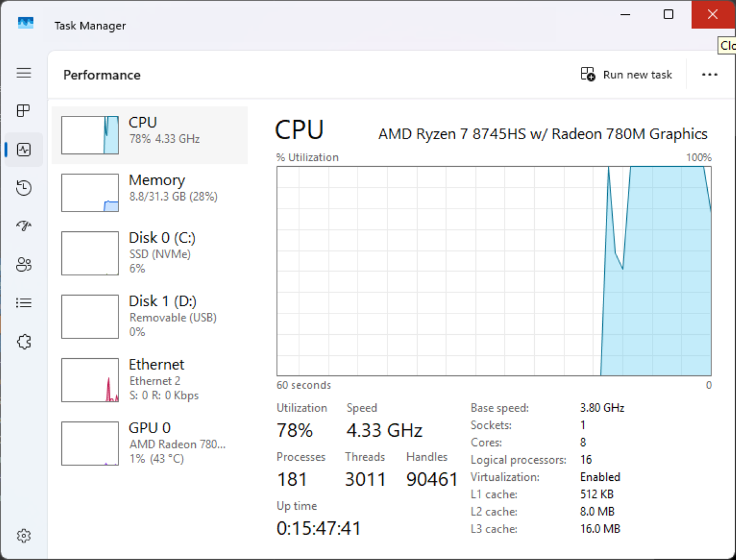This screenshot has width=736, height=560.
Task: Select the Performance page icon
Action: (x=24, y=150)
